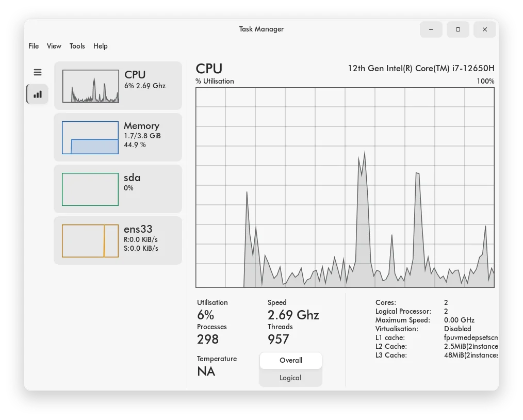
Task: Open the View menu
Action: (54, 46)
